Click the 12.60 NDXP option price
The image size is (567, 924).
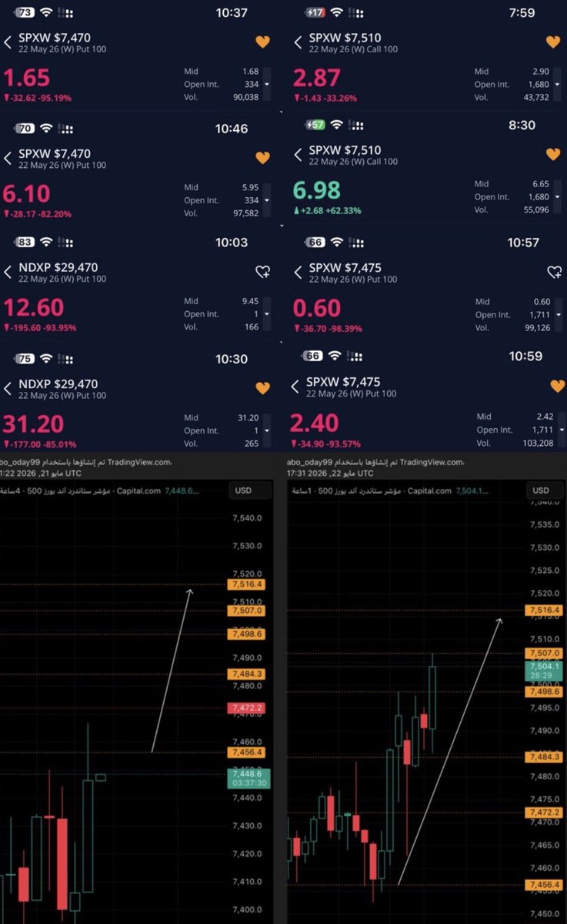coord(34,308)
